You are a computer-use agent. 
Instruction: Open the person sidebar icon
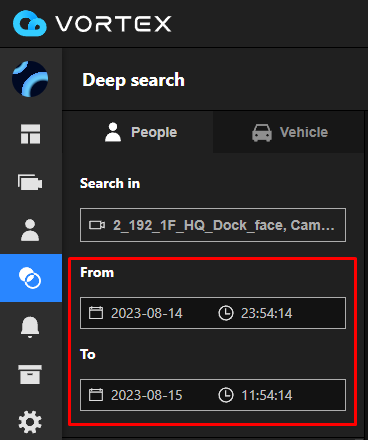click(x=30, y=230)
